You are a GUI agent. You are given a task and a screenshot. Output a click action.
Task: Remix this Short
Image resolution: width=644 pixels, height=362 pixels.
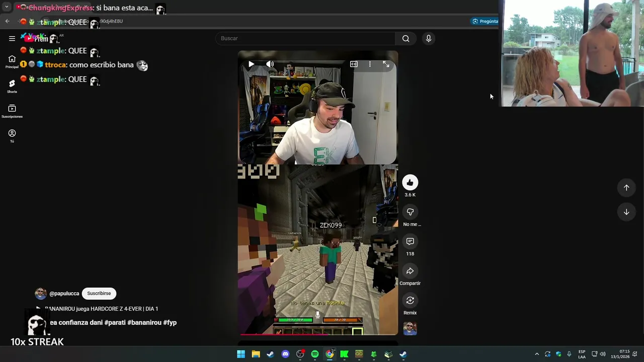point(410,301)
